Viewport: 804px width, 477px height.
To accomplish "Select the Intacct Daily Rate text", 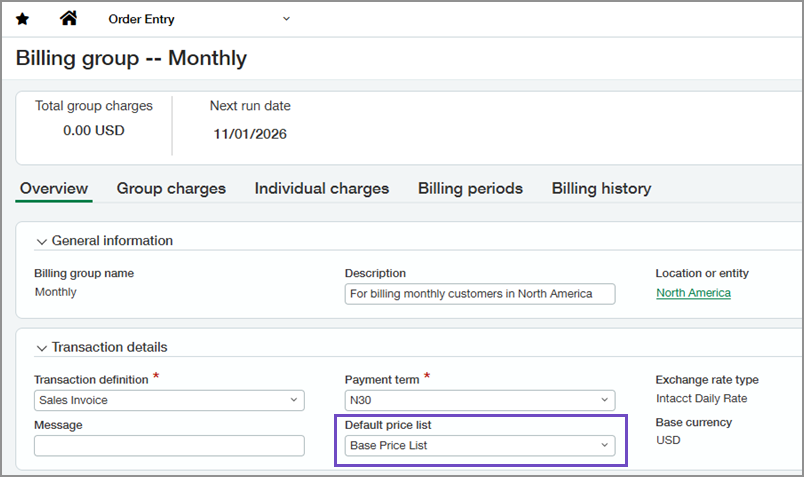I will tap(701, 399).
